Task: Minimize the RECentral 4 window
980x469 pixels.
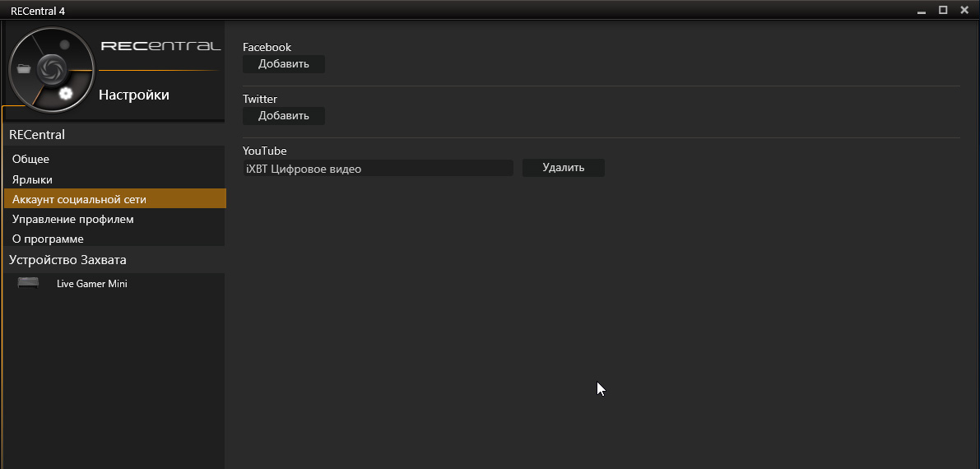Action: [922, 10]
